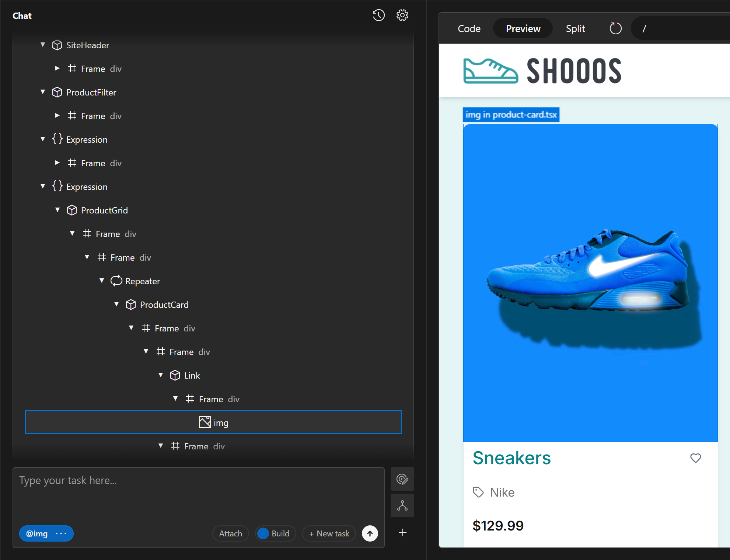Collapse the SiteHeader tree node

pos(43,45)
